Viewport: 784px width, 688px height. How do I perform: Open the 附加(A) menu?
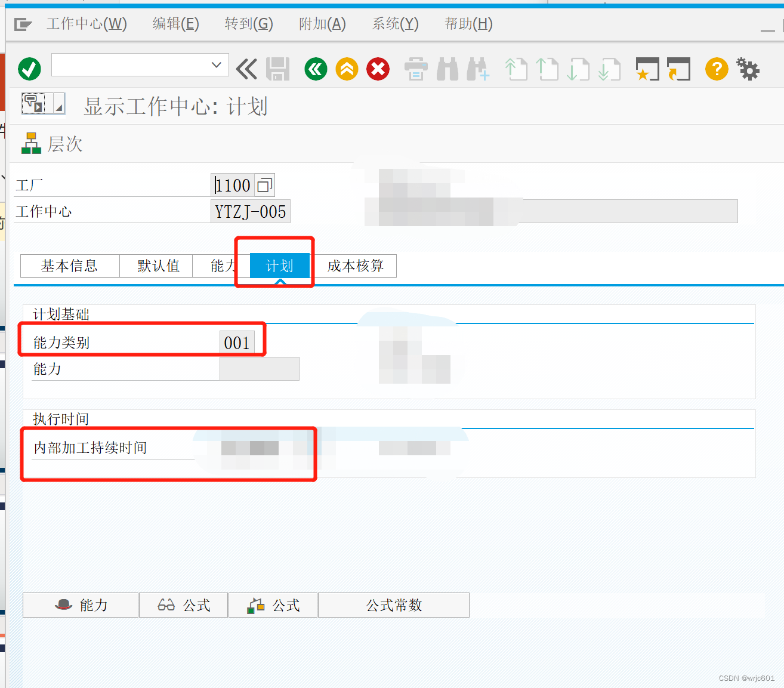pos(322,23)
